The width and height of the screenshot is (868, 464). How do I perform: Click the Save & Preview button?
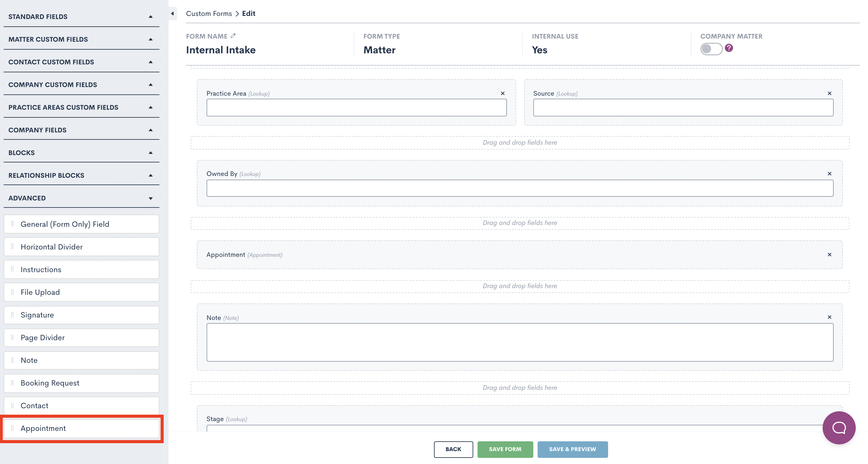tap(572, 449)
